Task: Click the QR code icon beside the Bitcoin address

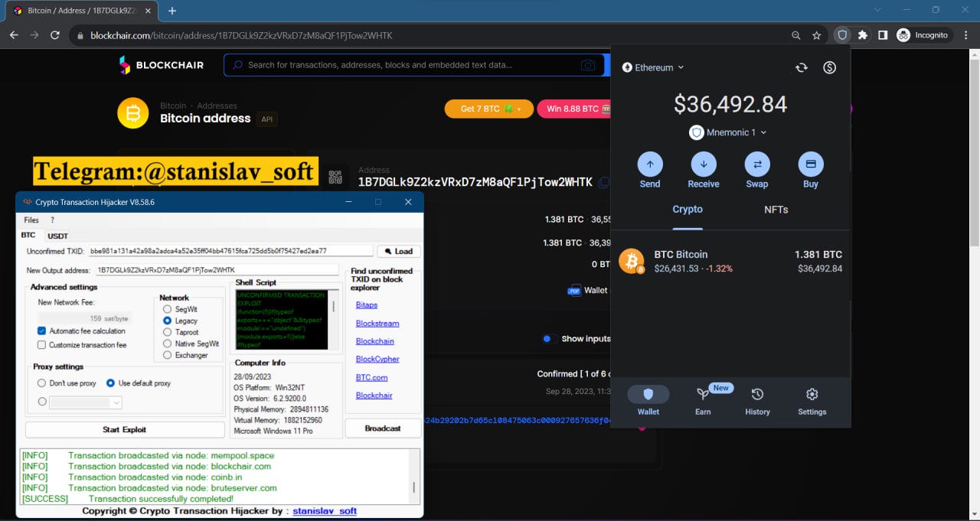Action: [335, 176]
